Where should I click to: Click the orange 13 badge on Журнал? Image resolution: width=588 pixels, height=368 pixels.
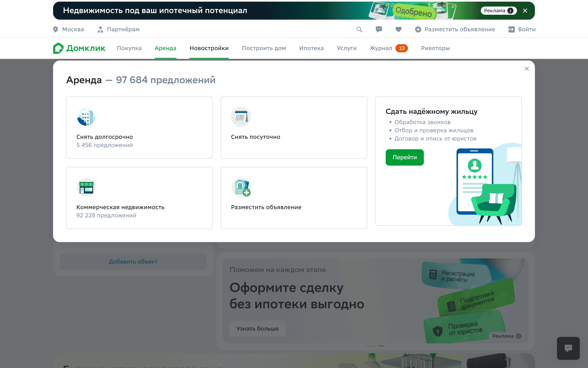[x=402, y=48]
